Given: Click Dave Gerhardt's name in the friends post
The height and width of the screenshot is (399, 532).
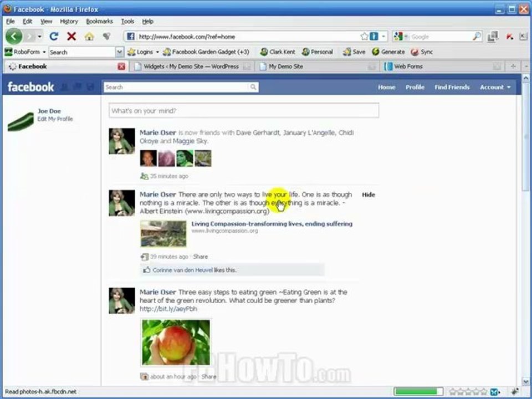Looking at the screenshot, I should tap(258, 132).
